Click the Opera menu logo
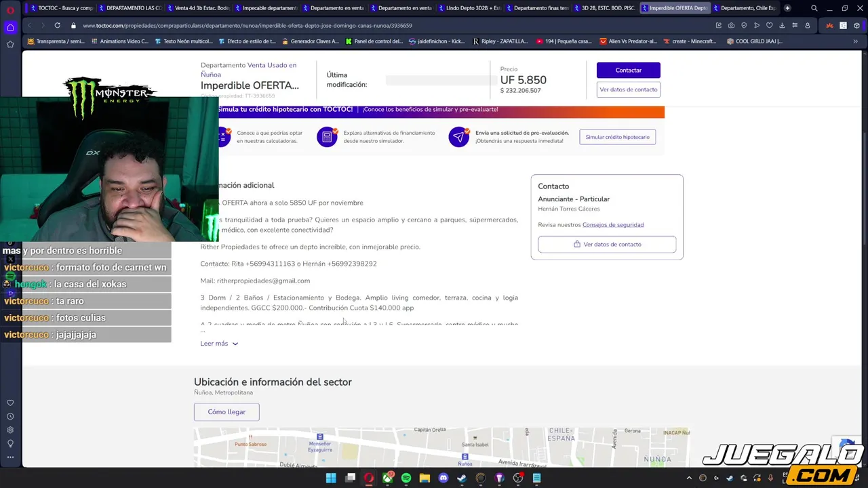The image size is (868, 488). [10, 9]
